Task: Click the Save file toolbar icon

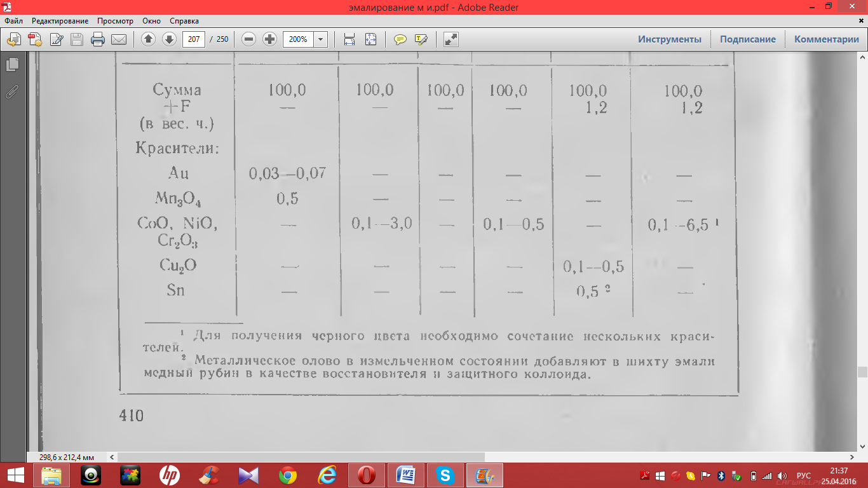Action: (x=77, y=39)
